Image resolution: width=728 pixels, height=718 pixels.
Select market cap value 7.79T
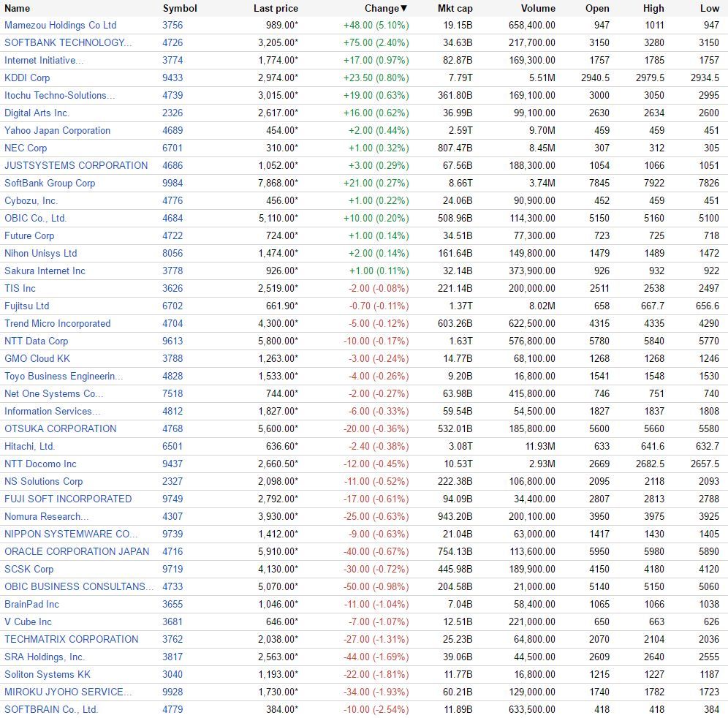pyautogui.click(x=460, y=78)
